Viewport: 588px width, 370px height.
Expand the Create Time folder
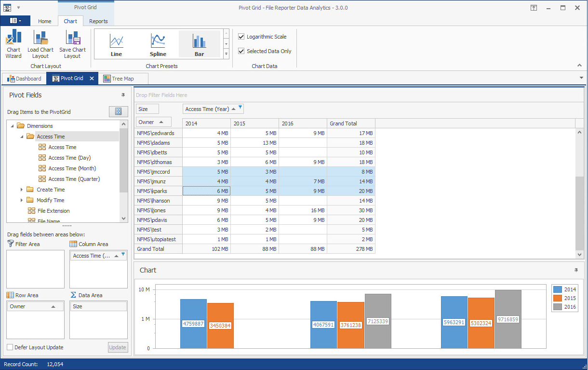pyautogui.click(x=22, y=190)
